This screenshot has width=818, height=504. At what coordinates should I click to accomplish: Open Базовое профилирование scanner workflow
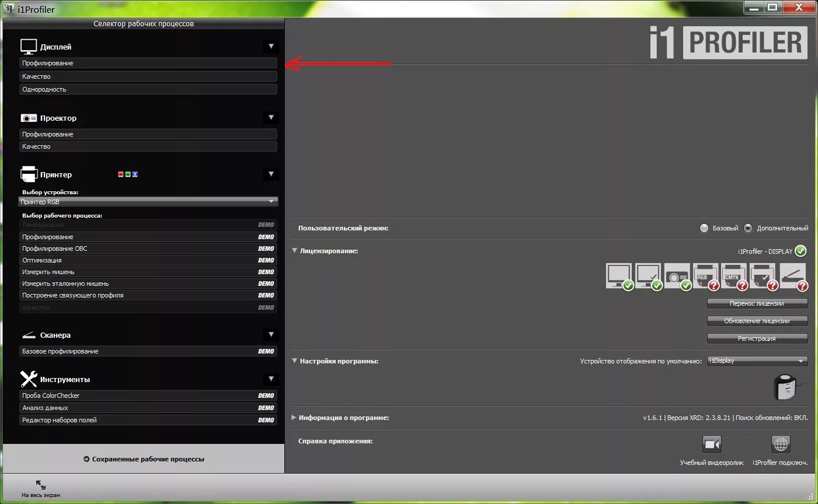pyautogui.click(x=148, y=351)
